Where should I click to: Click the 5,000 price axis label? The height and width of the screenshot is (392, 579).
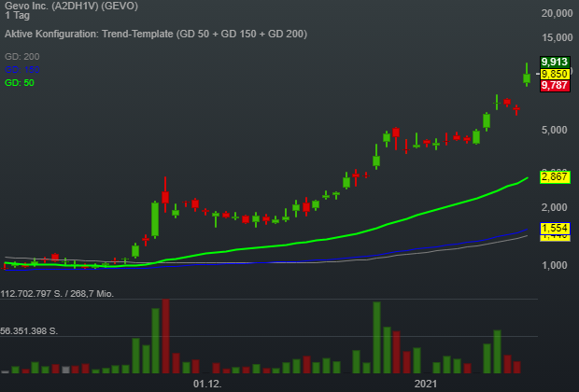pos(555,130)
